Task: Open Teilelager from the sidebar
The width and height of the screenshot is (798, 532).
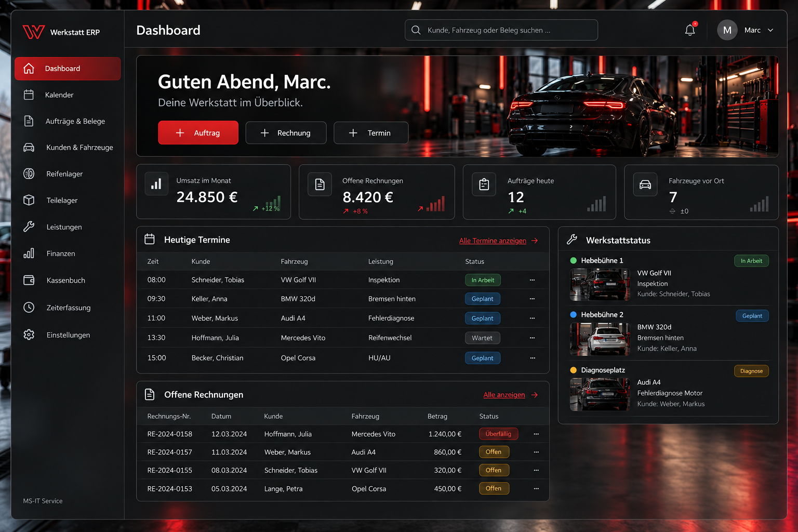Action: pyautogui.click(x=68, y=200)
